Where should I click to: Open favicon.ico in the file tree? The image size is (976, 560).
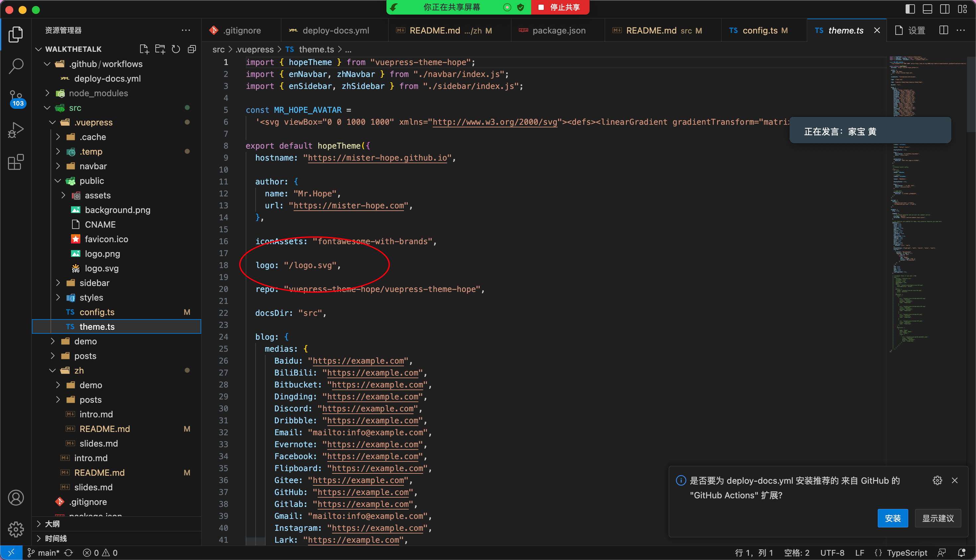point(106,239)
